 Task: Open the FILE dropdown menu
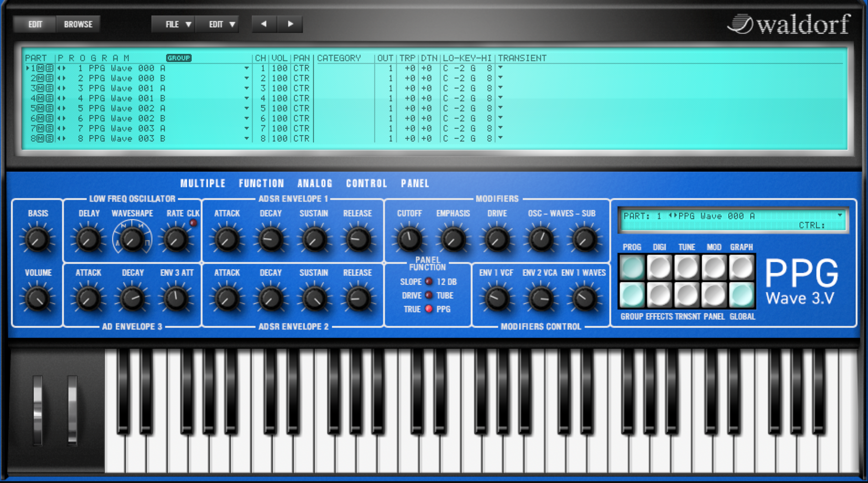point(174,25)
